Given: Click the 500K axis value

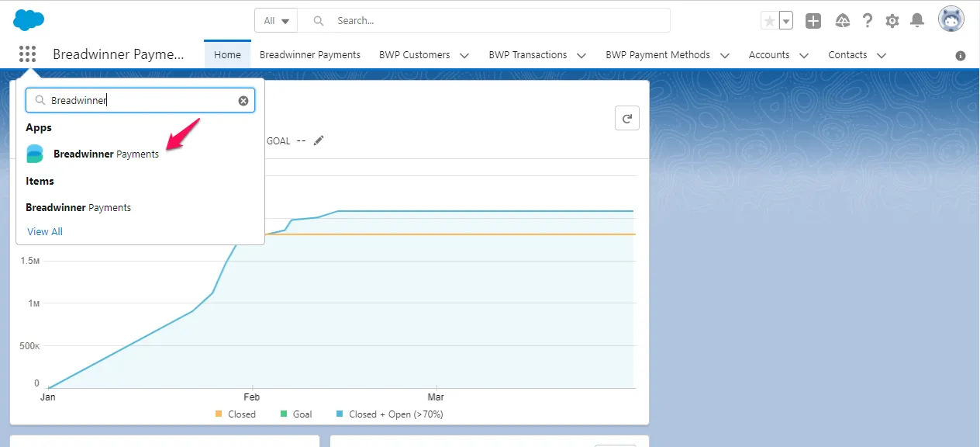Looking at the screenshot, I should (x=29, y=346).
